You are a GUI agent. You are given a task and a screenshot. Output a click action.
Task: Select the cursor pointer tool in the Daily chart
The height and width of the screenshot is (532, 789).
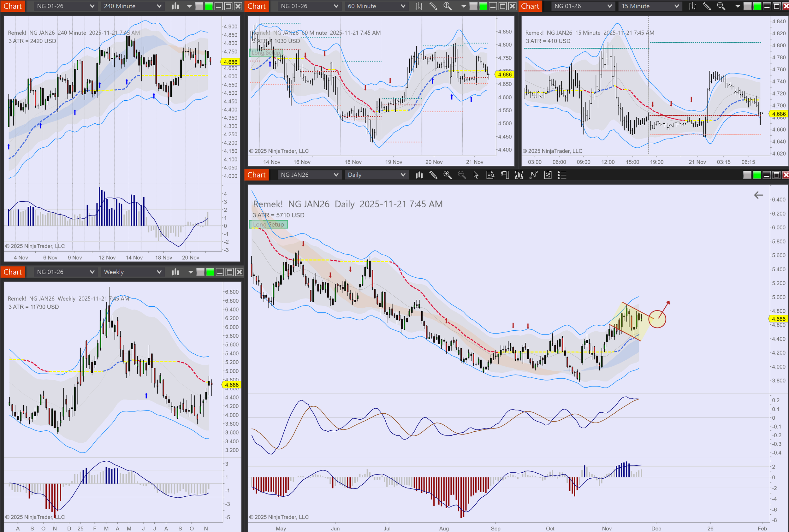(x=476, y=175)
